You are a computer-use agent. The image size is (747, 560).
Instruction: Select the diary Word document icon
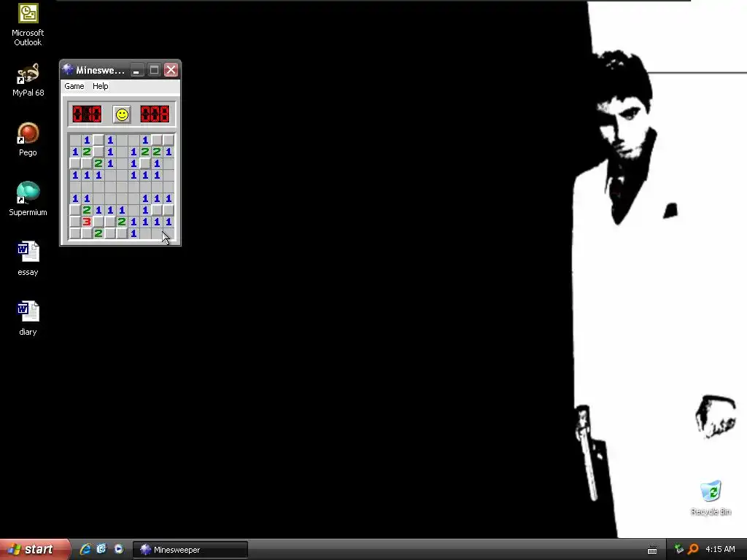point(28,318)
